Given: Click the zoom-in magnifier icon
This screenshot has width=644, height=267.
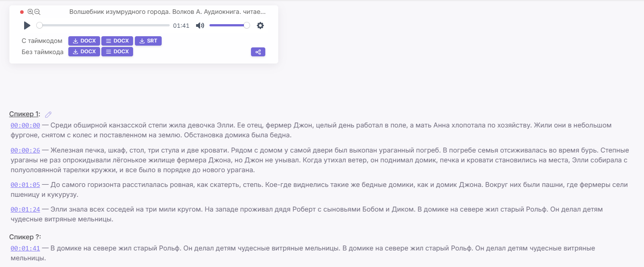Looking at the screenshot, I should coord(30,11).
